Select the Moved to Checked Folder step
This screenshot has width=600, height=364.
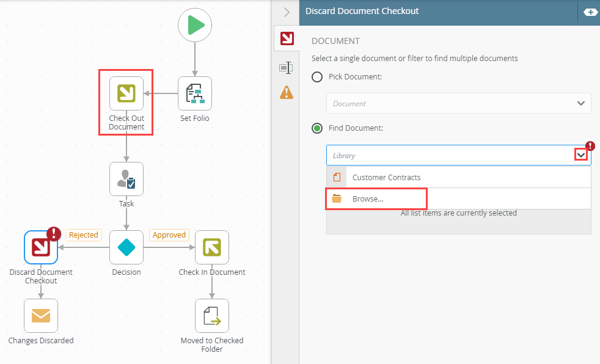pos(212,316)
